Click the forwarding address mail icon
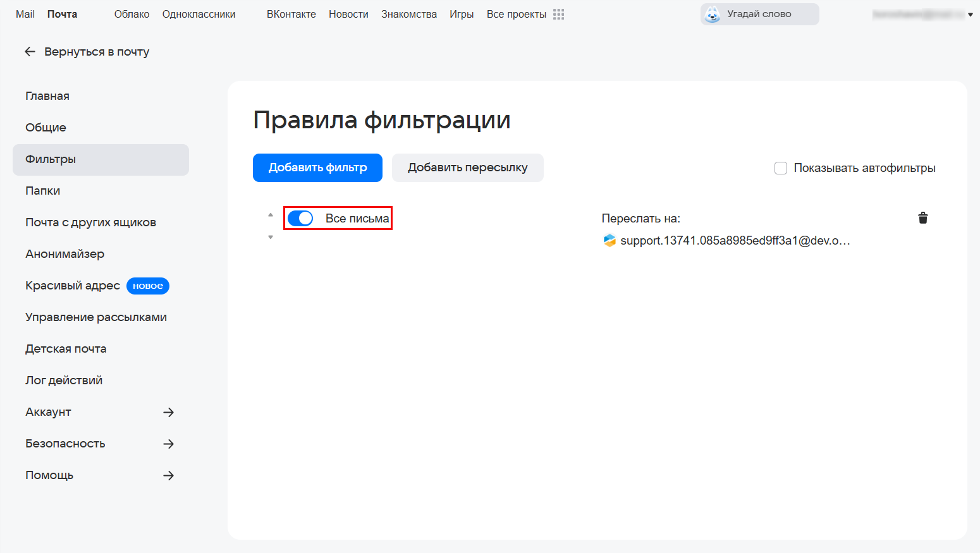Screen dimensions: 980x553 [x=609, y=240]
